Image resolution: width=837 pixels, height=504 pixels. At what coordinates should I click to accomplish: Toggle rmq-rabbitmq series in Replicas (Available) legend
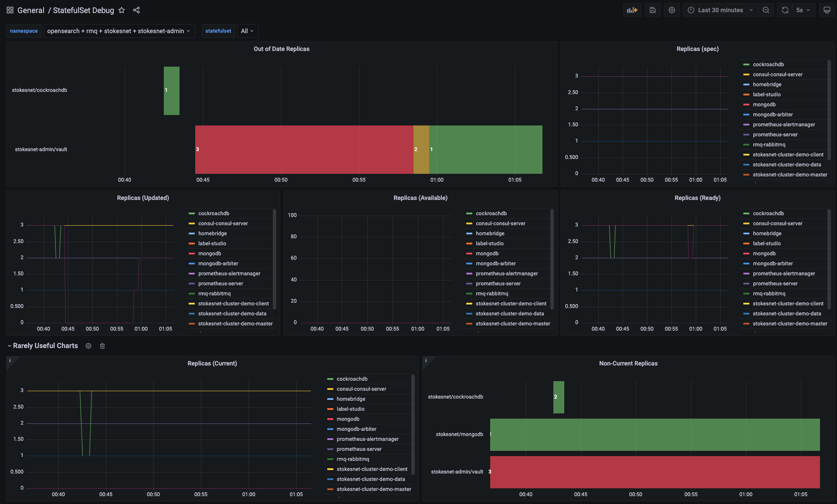pyautogui.click(x=492, y=294)
